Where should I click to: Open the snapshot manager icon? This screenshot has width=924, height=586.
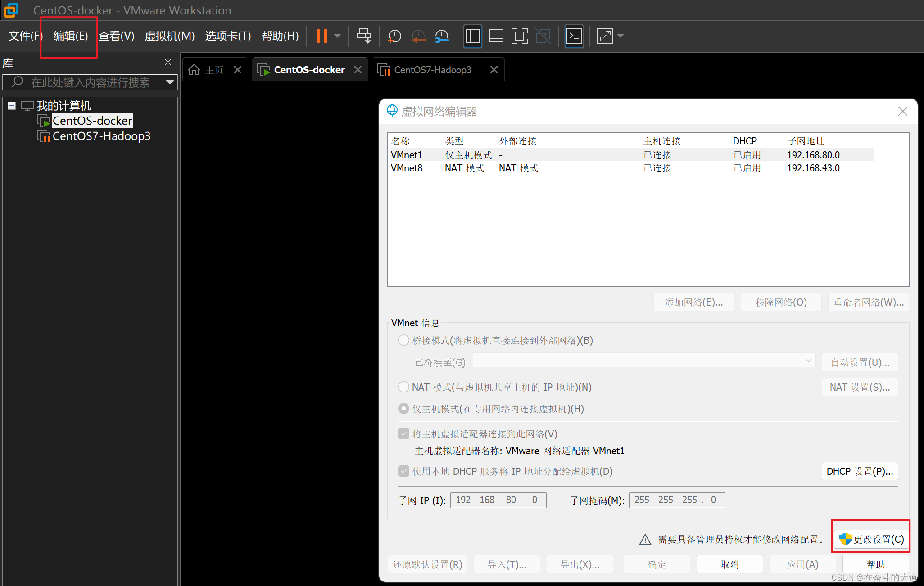(x=442, y=36)
